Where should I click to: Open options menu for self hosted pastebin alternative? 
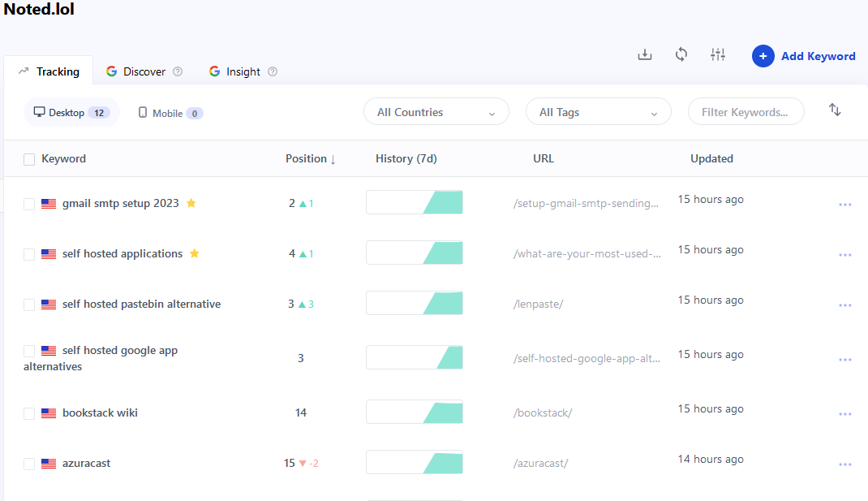pyautogui.click(x=844, y=305)
